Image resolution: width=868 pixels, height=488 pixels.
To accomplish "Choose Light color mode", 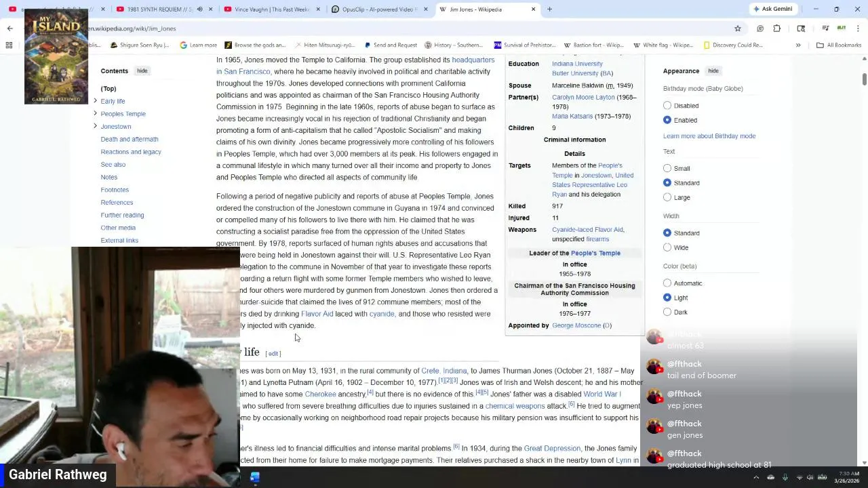I will coord(667,298).
